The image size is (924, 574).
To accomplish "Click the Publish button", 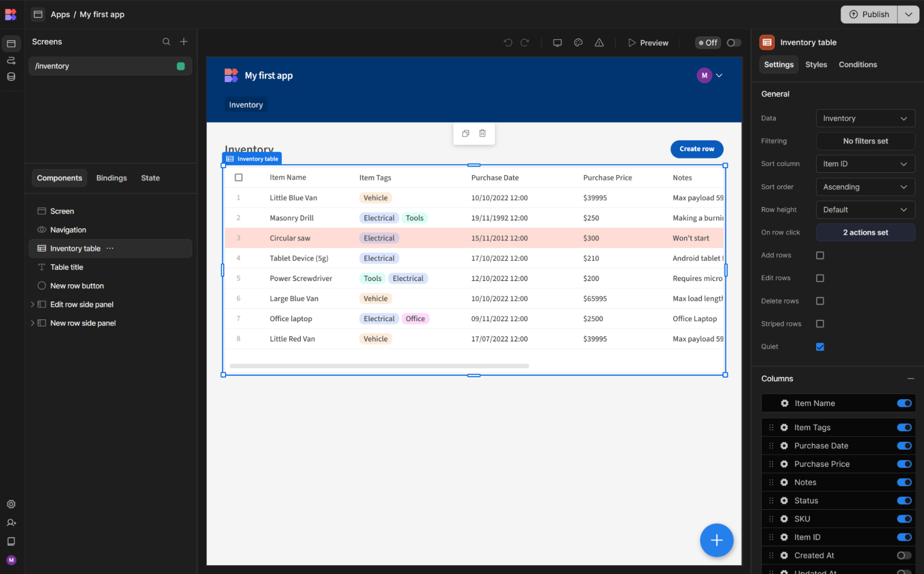I will click(869, 14).
